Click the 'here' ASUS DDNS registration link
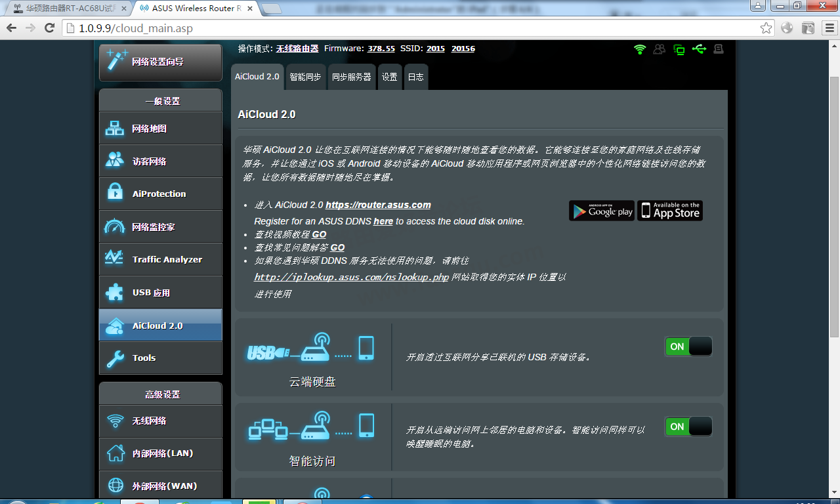The width and height of the screenshot is (840, 504). [383, 222]
